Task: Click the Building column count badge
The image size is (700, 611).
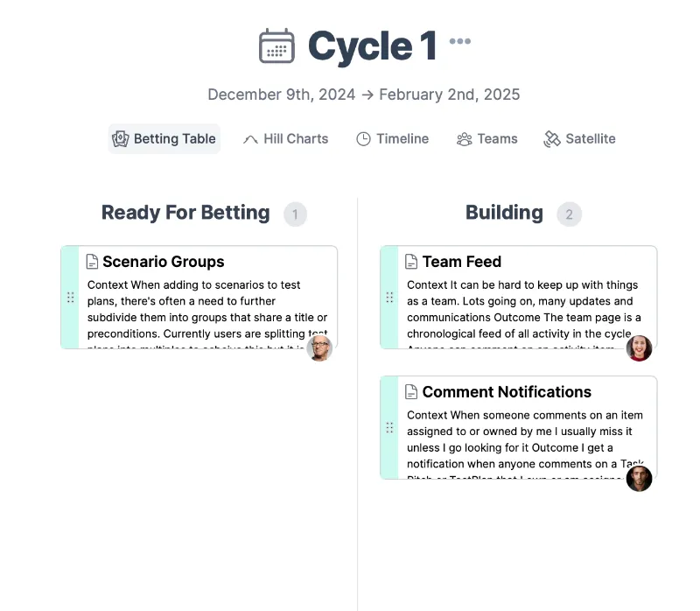Action: click(570, 214)
